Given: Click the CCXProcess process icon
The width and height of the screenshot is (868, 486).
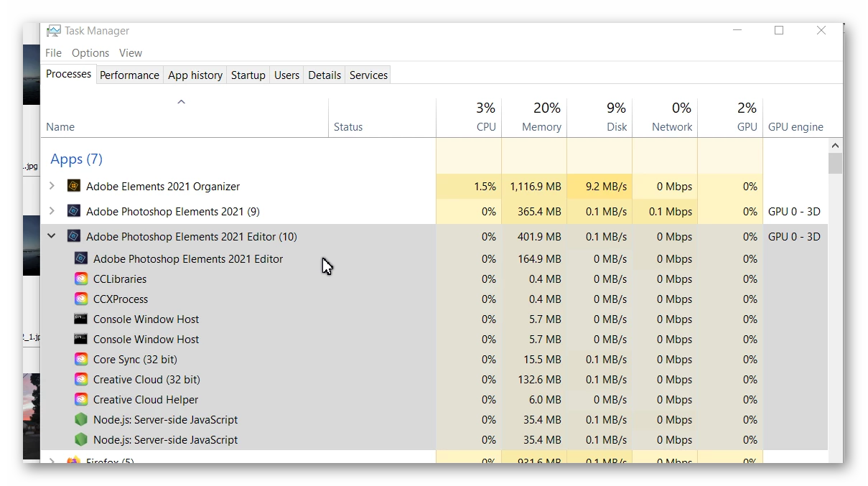Looking at the screenshot, I should coord(81,299).
